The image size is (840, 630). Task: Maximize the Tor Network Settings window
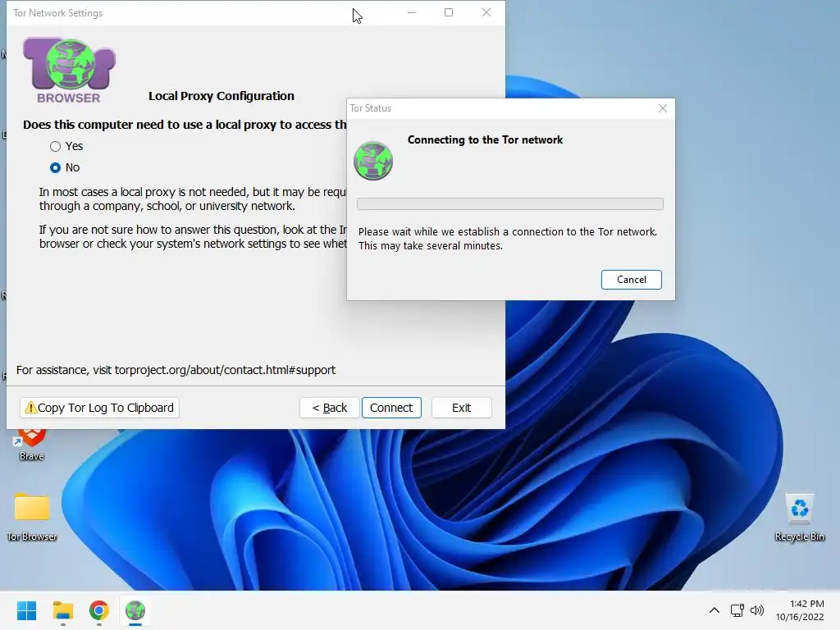[449, 12]
